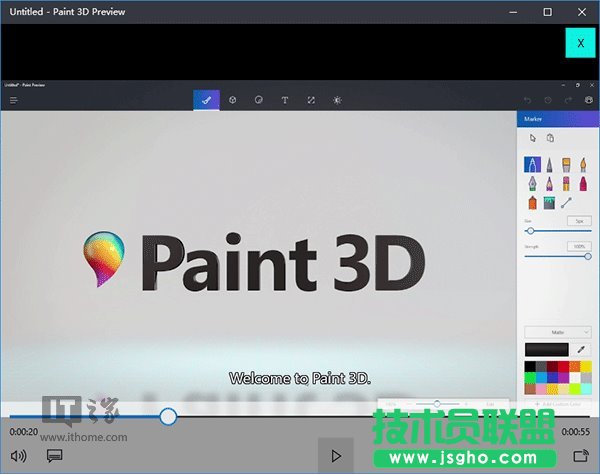This screenshot has height=474, width=600.
Task: Choose the cyan palette swatch
Action: [586, 389]
